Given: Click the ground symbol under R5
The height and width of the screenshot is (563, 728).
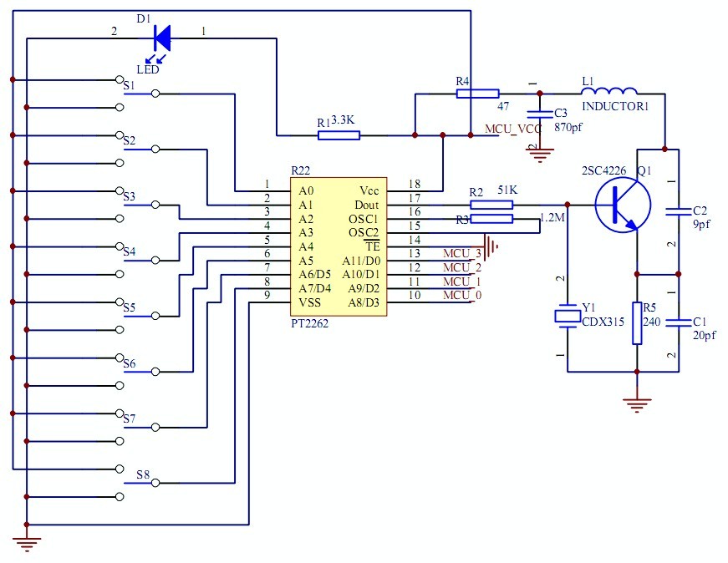Looking at the screenshot, I should click(x=637, y=405).
